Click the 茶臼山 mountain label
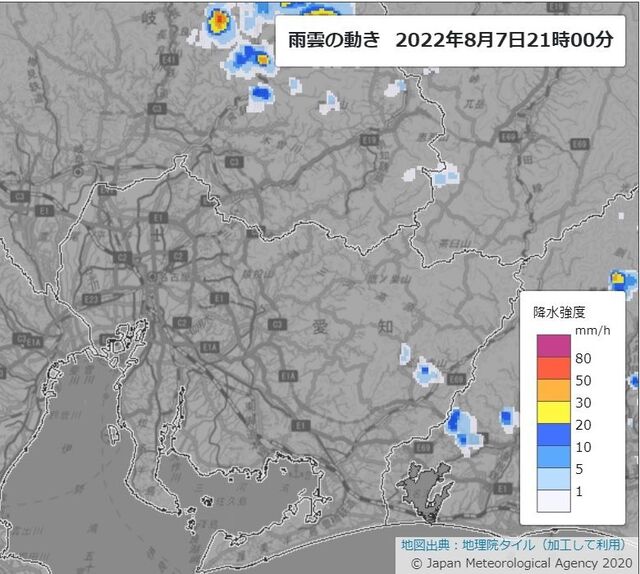640x574 pixels. (455, 244)
